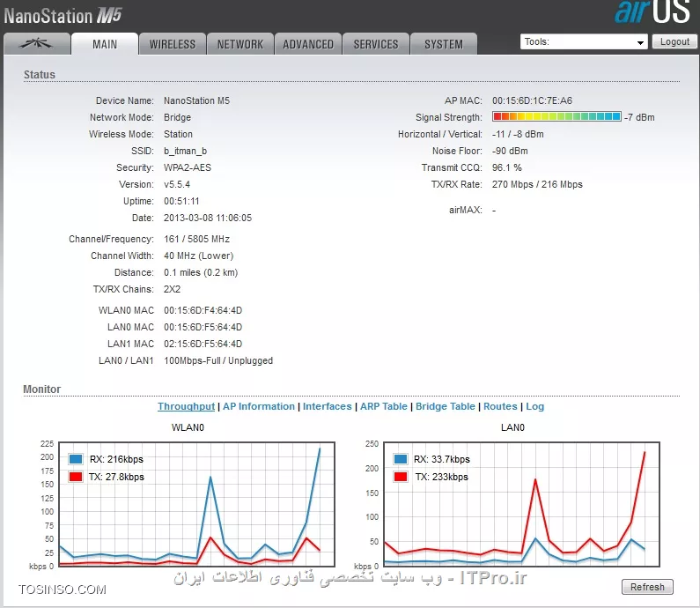Click the WLAN0 throughput graph
Viewport: 700px width, 608px height.
197,504
